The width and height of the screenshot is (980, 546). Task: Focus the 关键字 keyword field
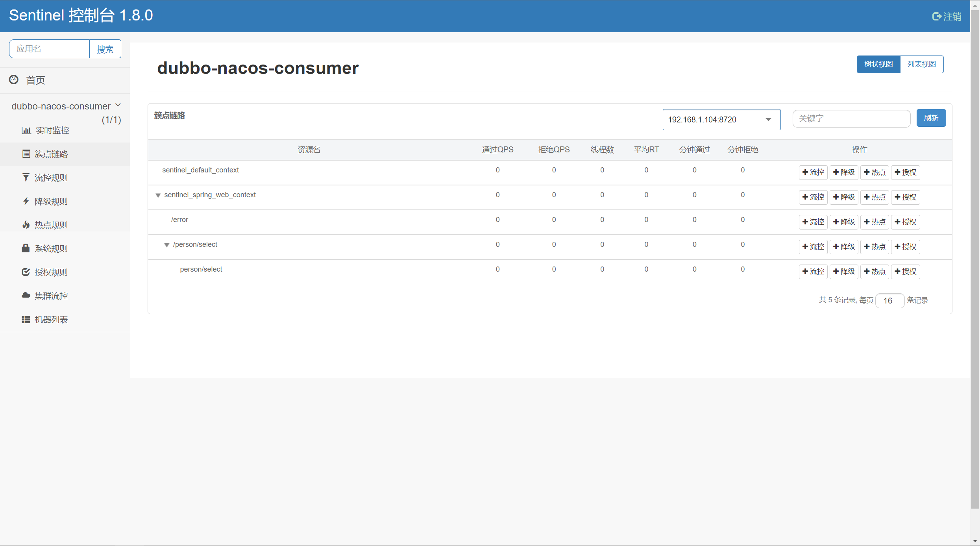[x=851, y=118]
